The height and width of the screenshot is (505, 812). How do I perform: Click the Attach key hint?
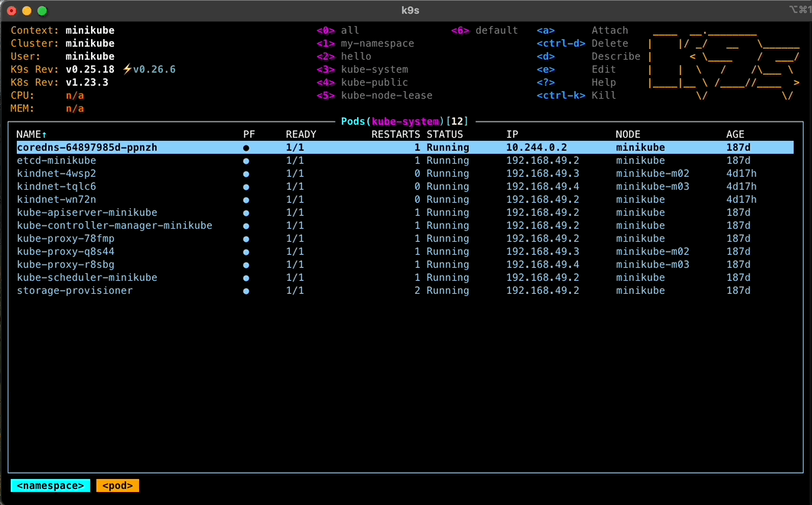pyautogui.click(x=582, y=30)
